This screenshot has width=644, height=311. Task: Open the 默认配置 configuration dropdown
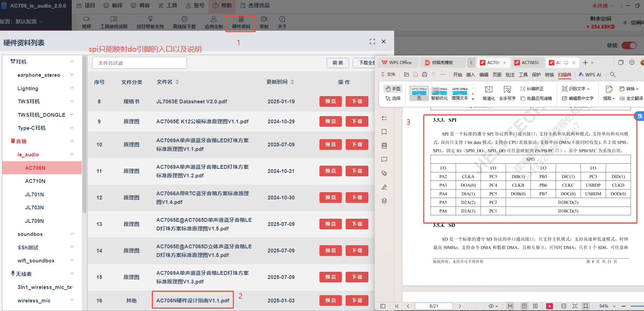29,21
